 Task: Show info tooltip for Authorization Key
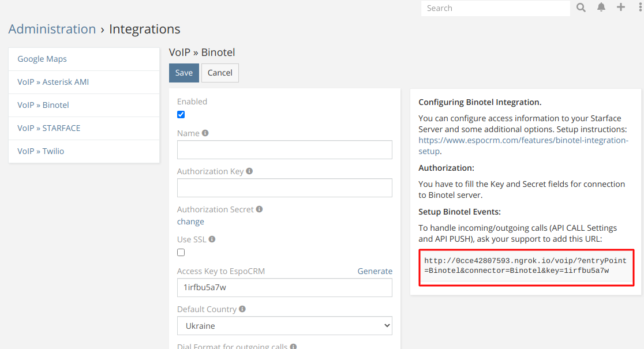pyautogui.click(x=249, y=171)
